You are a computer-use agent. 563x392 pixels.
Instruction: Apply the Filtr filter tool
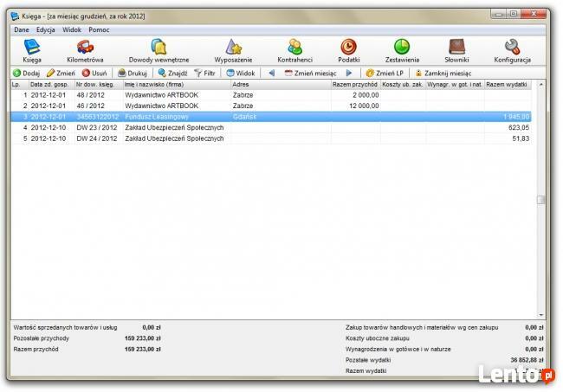tap(204, 74)
